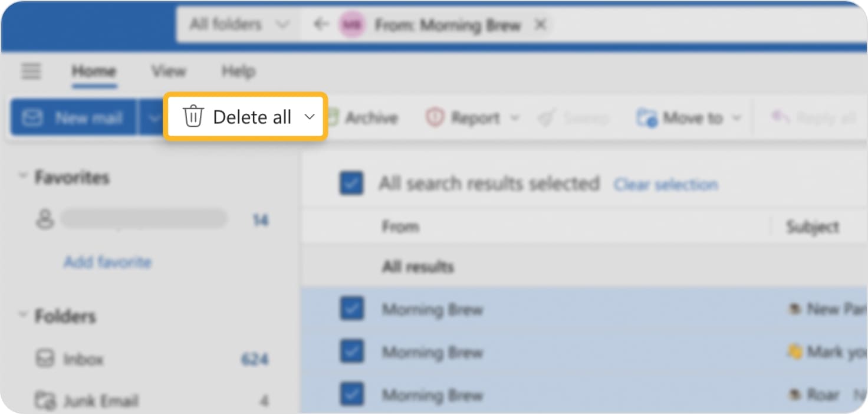The height and width of the screenshot is (414, 868).
Task: Open the navigation pane hamburger menu
Action: click(x=31, y=71)
